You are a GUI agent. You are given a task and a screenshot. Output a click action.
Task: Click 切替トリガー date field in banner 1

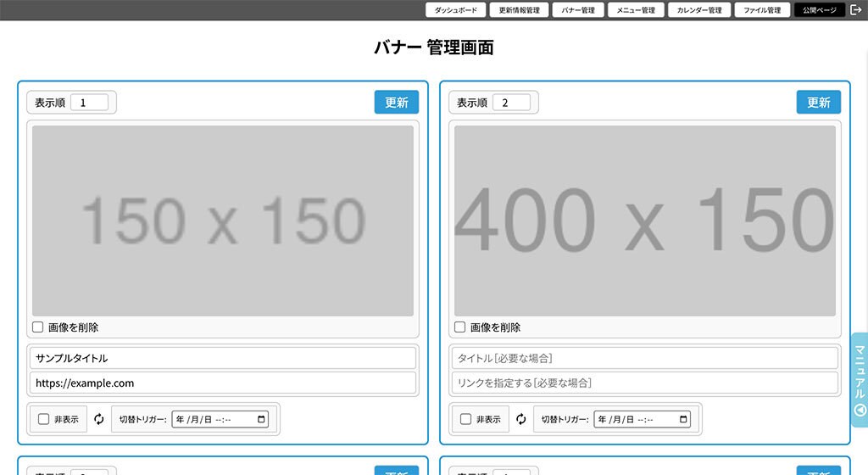pyautogui.click(x=220, y=419)
